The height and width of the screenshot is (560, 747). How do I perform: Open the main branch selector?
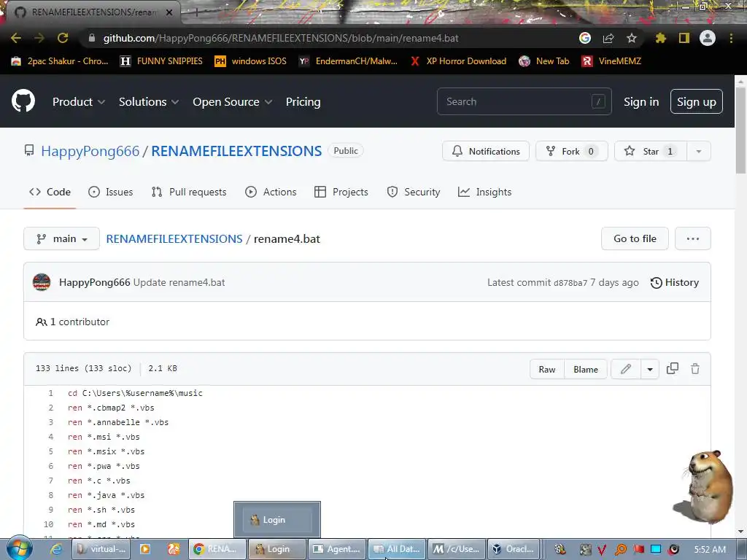[x=61, y=238]
